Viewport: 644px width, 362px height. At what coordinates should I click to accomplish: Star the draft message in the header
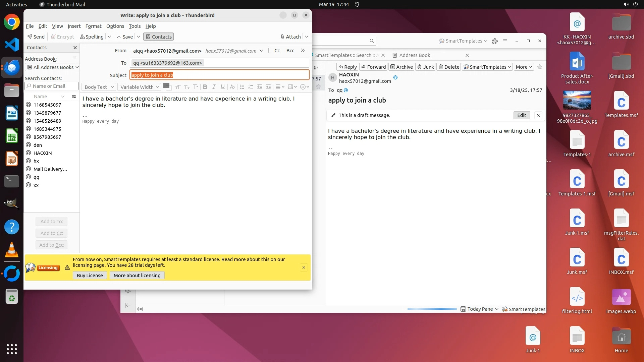coord(540,67)
